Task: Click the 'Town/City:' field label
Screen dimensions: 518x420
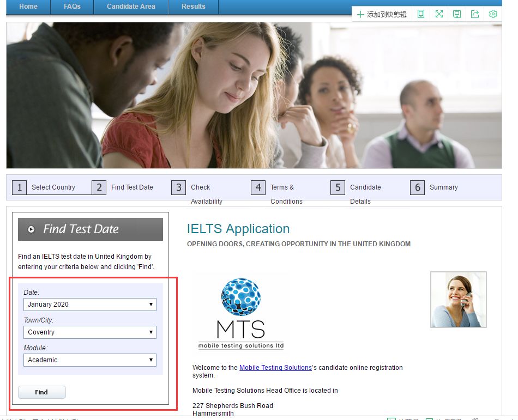Action: point(39,320)
